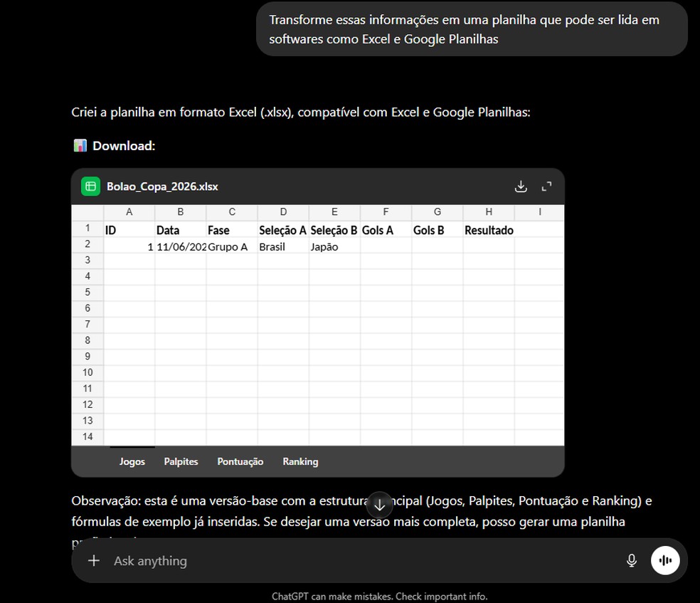Viewport: 700px width, 603px height.
Task: Select column C header
Action: [232, 212]
